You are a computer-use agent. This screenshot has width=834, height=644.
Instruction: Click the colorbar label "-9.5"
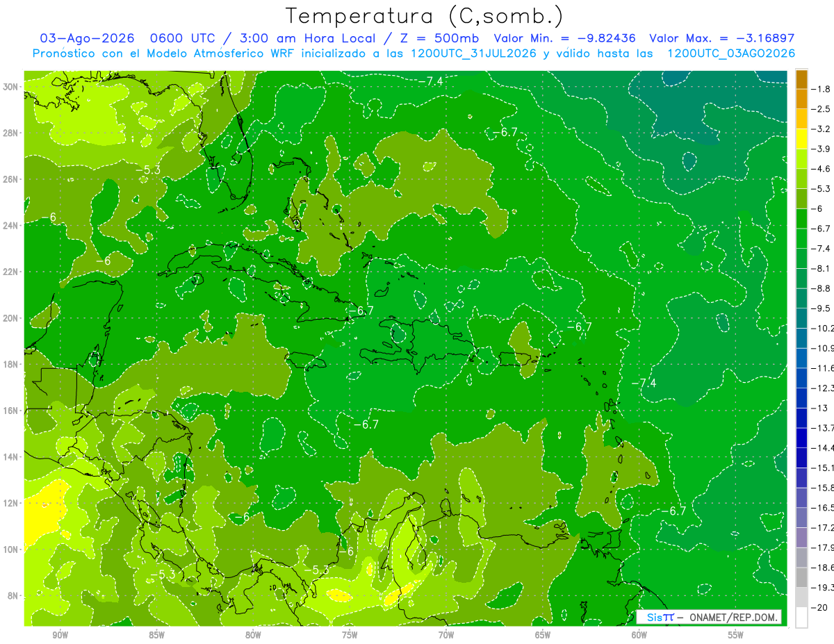[821, 308]
